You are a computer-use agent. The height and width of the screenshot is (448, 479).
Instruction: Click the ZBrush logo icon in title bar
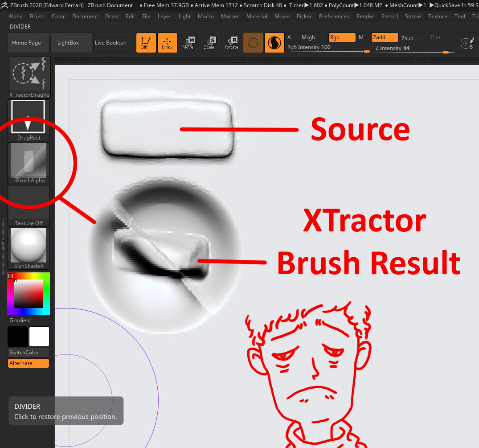4,5
